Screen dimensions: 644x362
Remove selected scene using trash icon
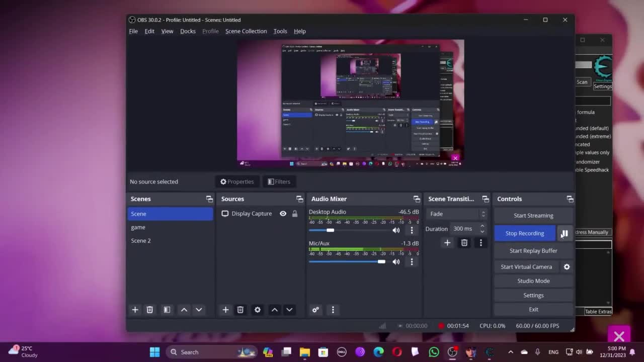[149, 310]
